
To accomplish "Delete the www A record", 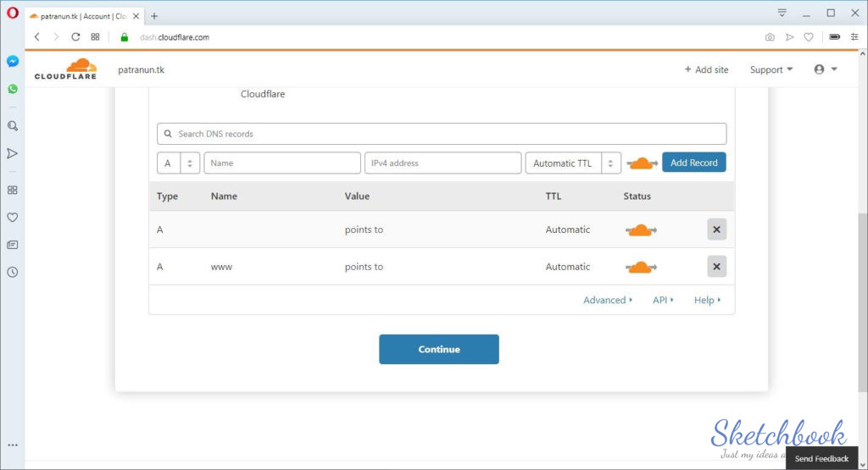I will 716,267.
